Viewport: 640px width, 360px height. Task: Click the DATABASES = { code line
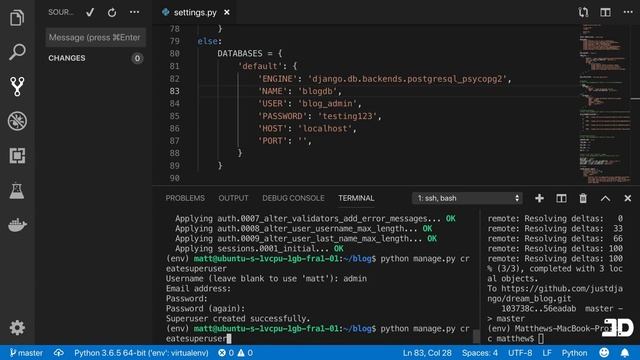tap(249, 53)
